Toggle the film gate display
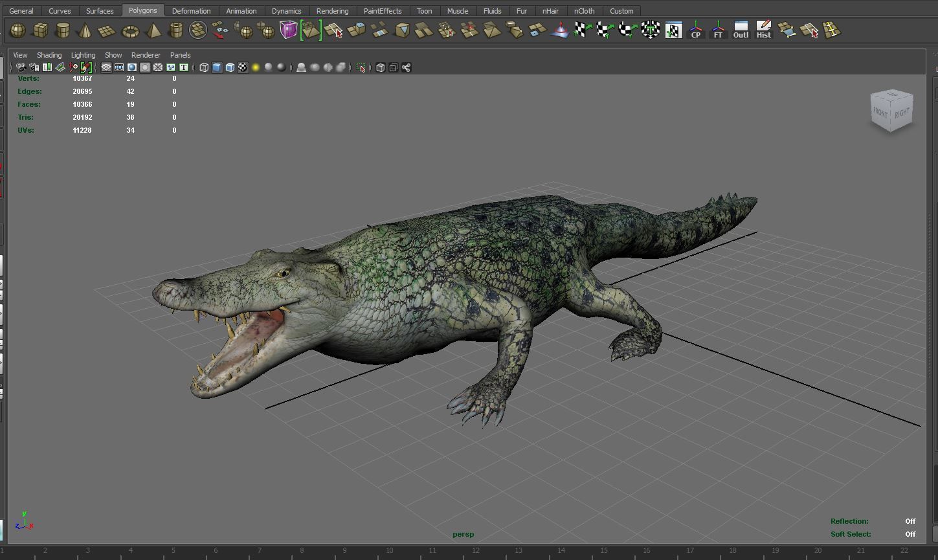 pos(119,67)
